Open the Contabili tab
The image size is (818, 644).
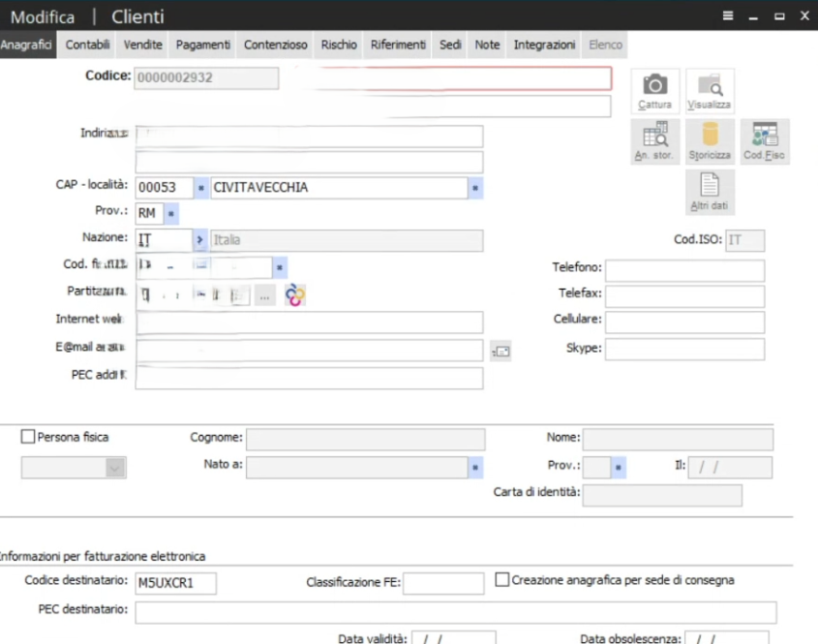(88, 45)
